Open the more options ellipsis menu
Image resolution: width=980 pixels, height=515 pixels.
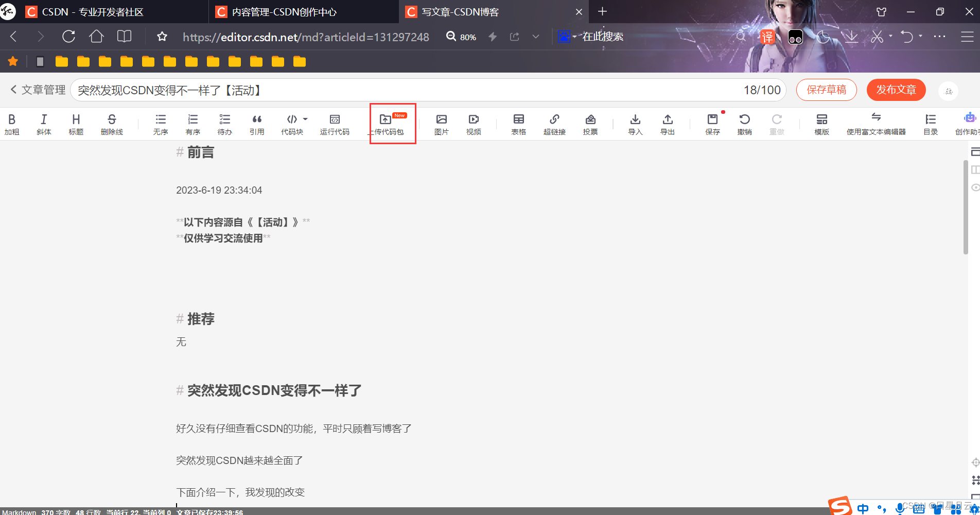click(x=939, y=37)
